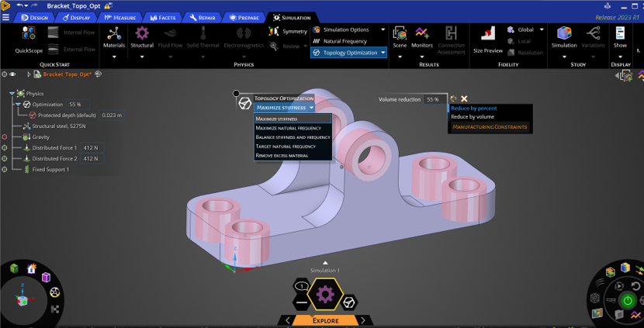Expand the Structural dropdown arrow
The width and height of the screenshot is (644, 328).
(x=142, y=57)
